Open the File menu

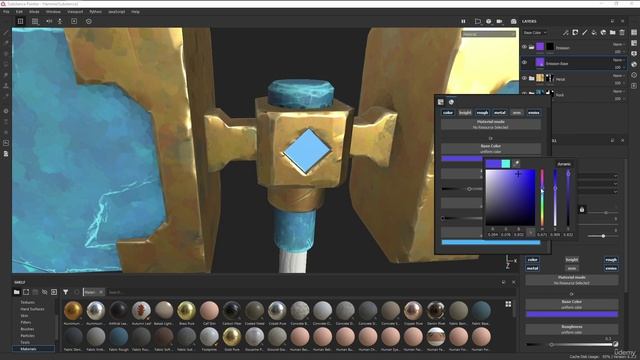pos(6,12)
